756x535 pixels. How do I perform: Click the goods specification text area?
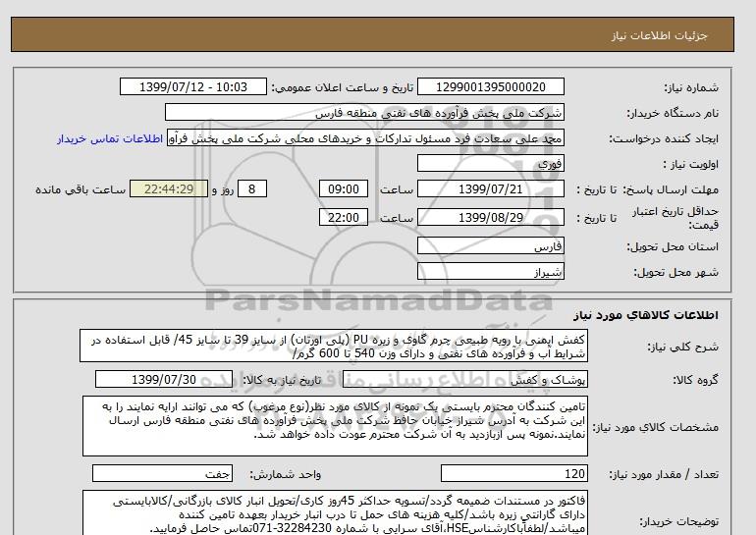[335, 426]
